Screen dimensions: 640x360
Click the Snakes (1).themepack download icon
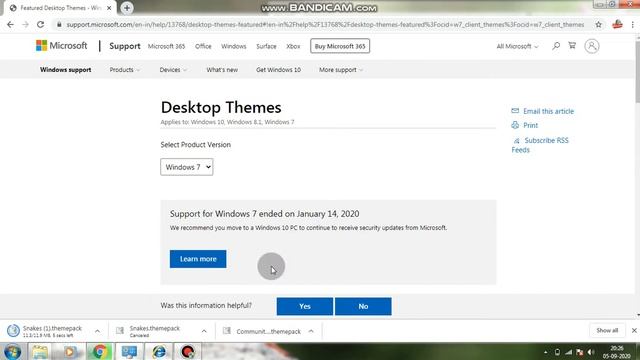pos(13,331)
